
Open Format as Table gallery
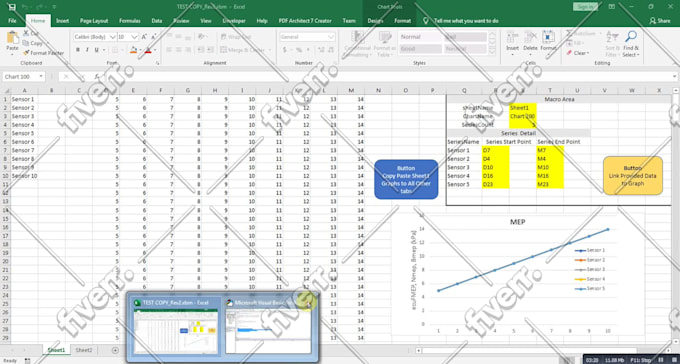(x=384, y=44)
